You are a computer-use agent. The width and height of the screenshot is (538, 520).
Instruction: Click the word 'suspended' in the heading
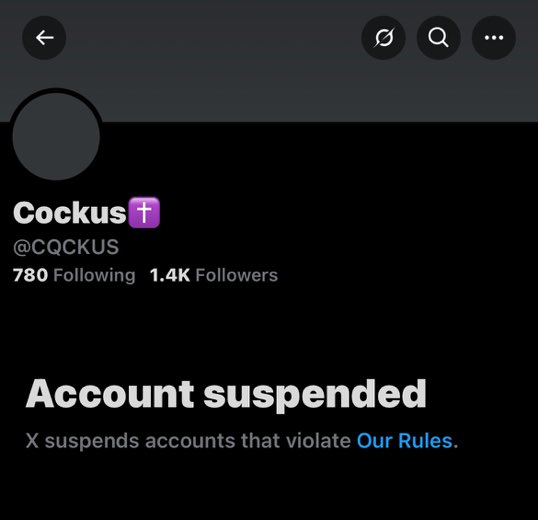[315, 395]
